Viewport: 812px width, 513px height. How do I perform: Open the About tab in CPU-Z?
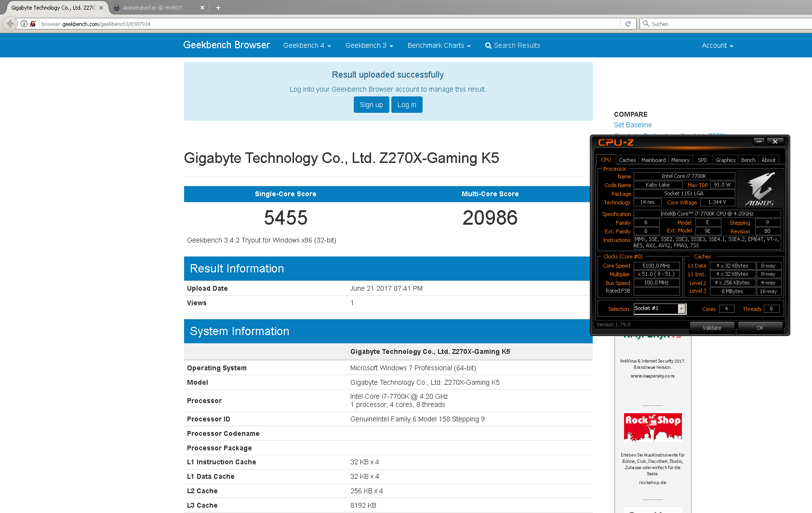click(769, 160)
